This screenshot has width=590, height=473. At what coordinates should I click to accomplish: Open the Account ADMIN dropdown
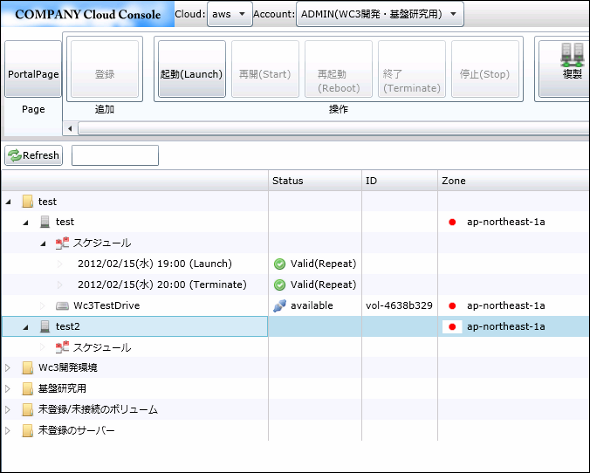[380, 14]
